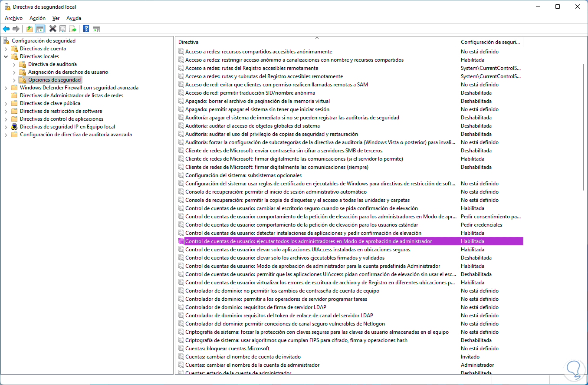Viewport: 588px width, 385px height.
Task: Expand the Directivas de control de aplicaciones node
Action: (x=6, y=119)
